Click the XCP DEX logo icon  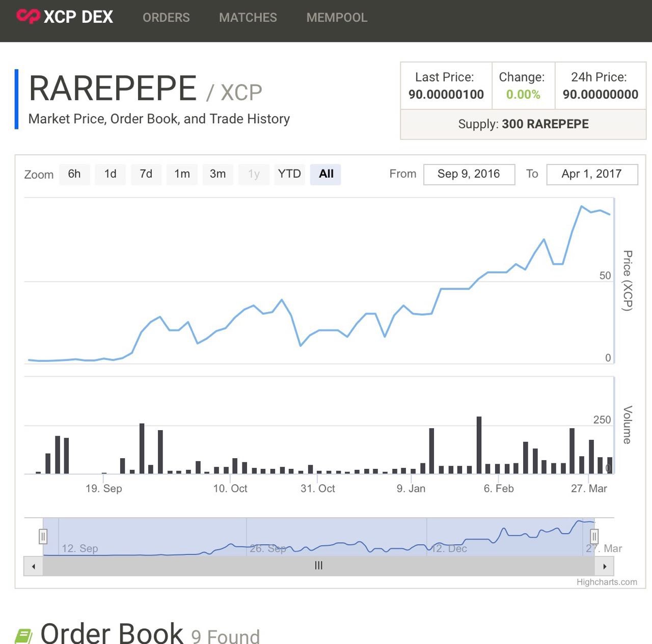point(28,16)
